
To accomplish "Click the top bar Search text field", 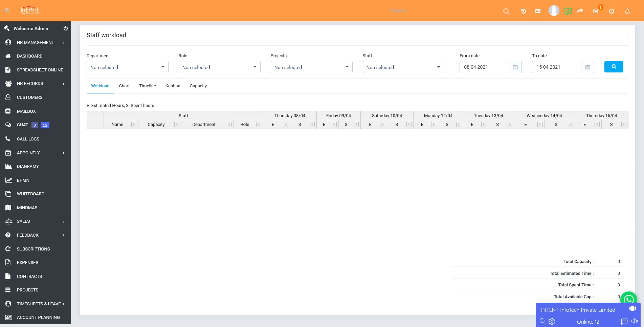I will [x=443, y=11].
